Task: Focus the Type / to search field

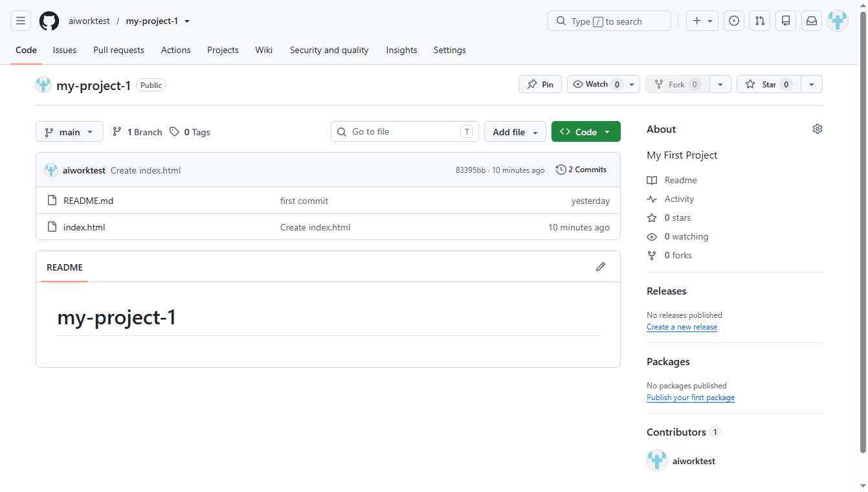Action: pyautogui.click(x=609, y=21)
